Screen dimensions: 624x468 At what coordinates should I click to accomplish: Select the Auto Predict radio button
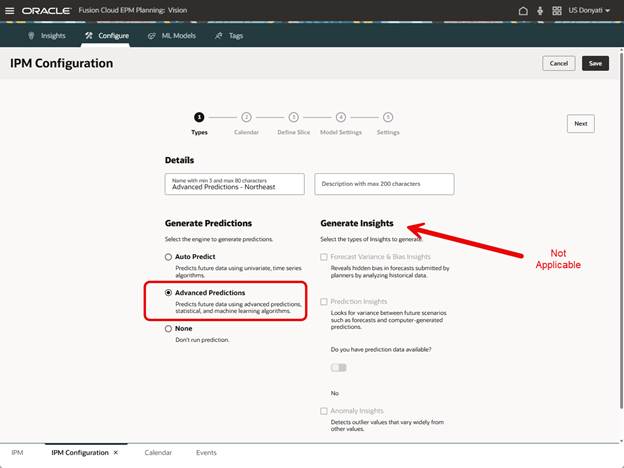(169, 257)
